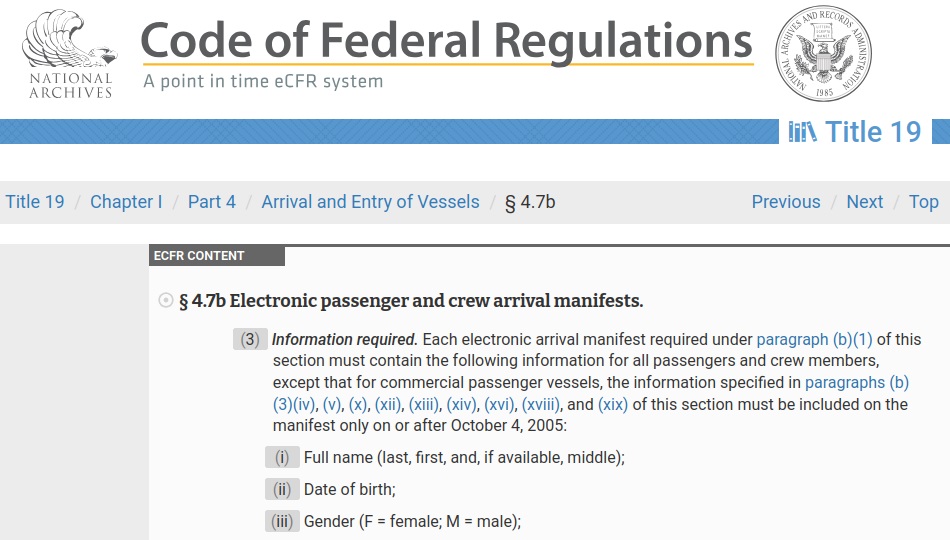Go to the Previous section

[786, 202]
